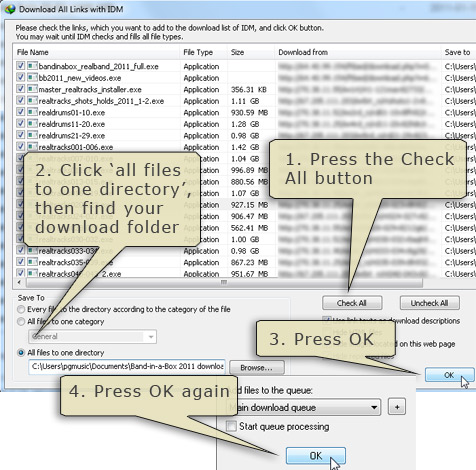Click the 1.28 GB size cell
Viewport: 476px width, 470px height.
click(245, 124)
